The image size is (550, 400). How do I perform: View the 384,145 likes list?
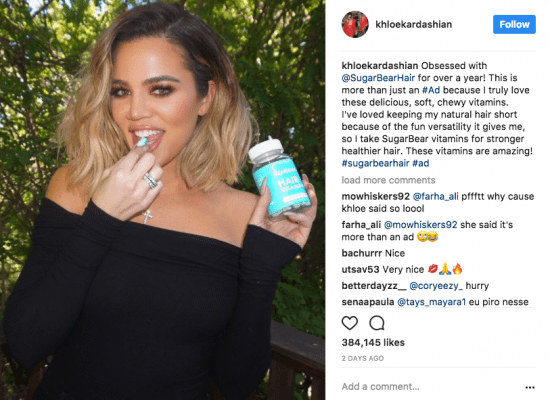click(373, 342)
